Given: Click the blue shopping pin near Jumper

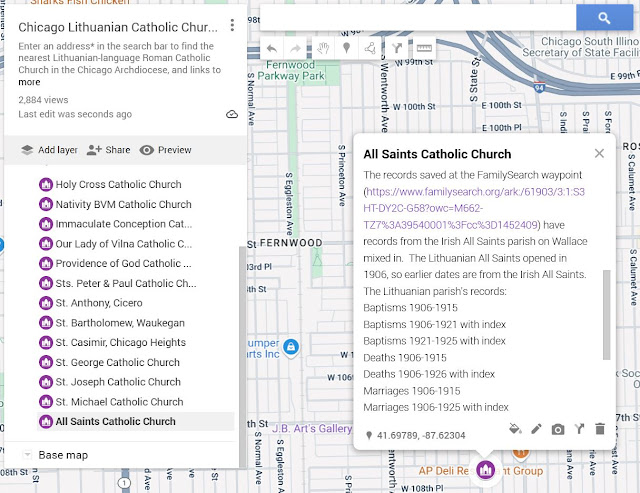Looking at the screenshot, I should click(x=291, y=348).
